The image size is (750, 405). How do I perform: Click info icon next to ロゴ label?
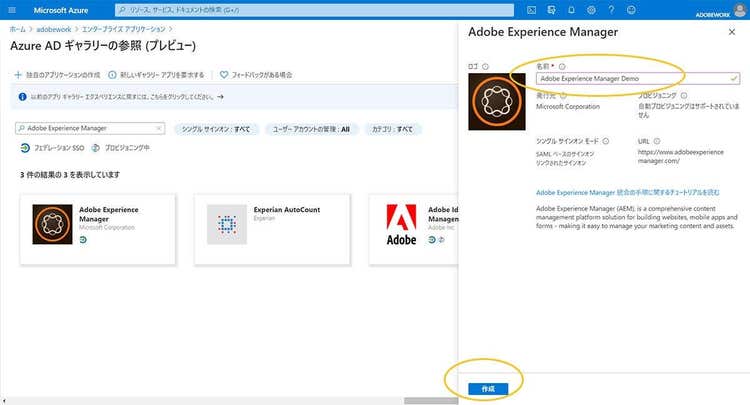point(485,67)
